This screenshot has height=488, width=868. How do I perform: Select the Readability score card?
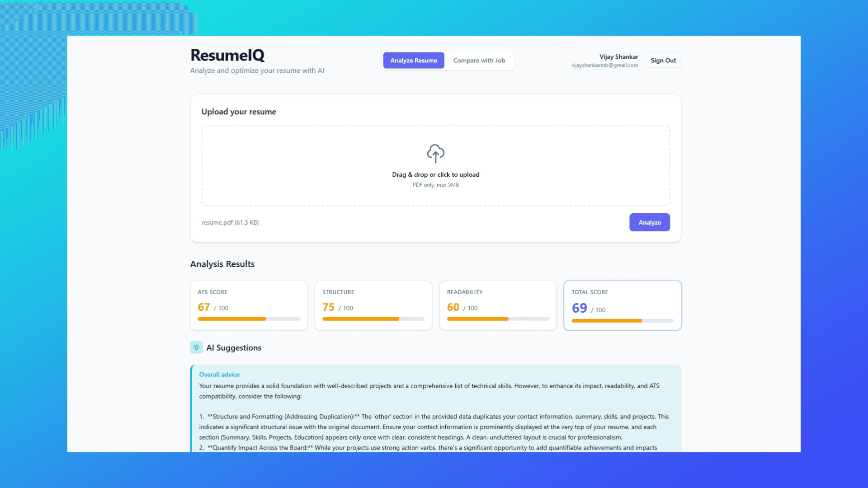tap(498, 305)
